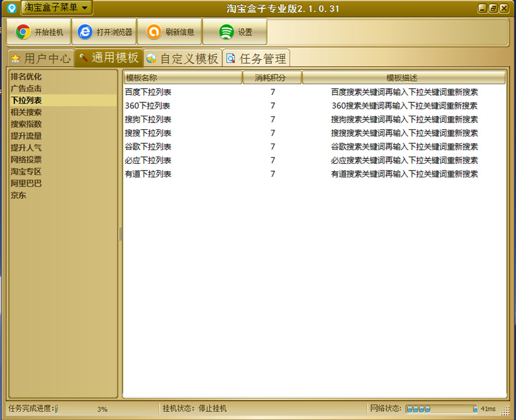Switch to the 通用模板 tab

pos(109,58)
